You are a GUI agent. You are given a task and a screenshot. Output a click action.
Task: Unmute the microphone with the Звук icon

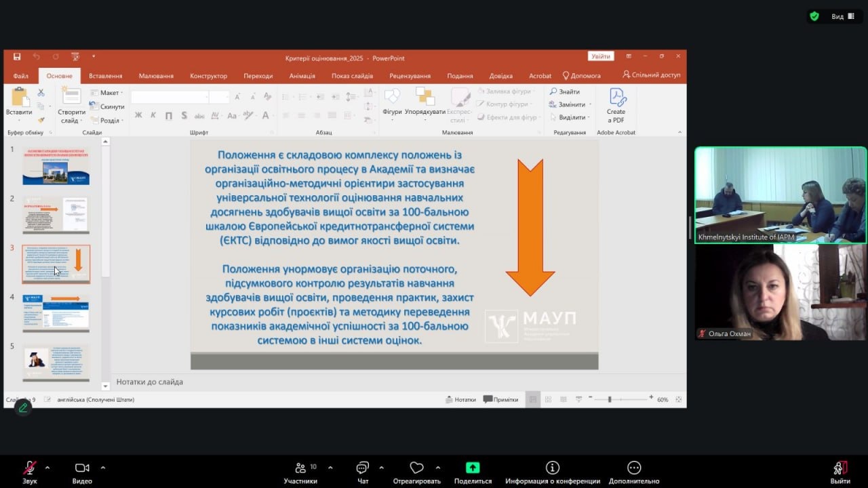tap(29, 468)
